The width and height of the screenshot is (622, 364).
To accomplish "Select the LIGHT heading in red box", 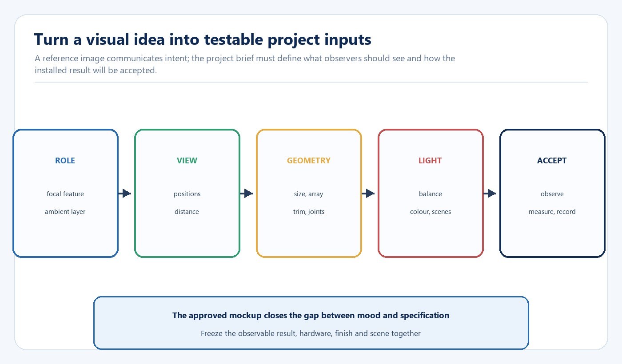I will click(430, 161).
